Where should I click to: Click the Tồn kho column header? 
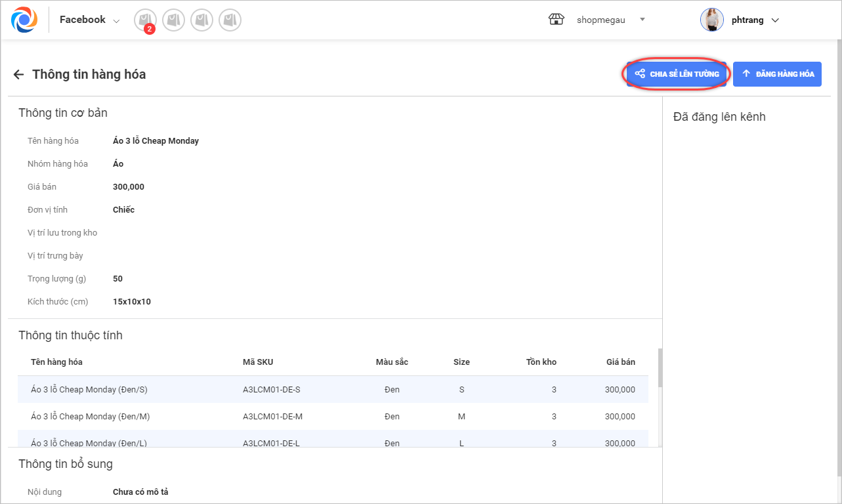click(x=541, y=362)
